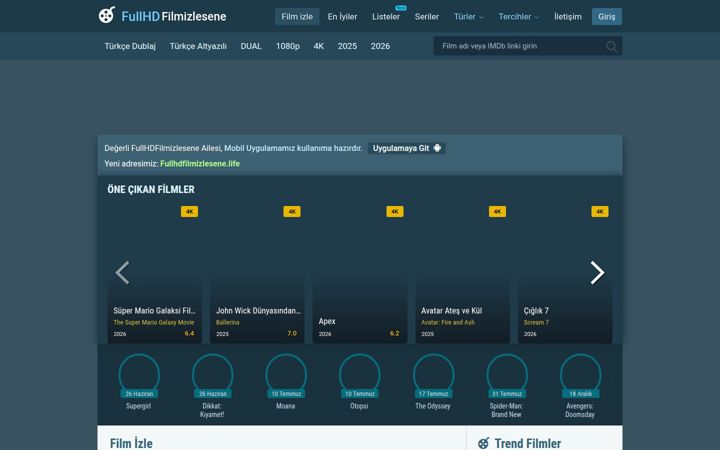
Task: Select the 1080p filter link
Action: tap(287, 46)
